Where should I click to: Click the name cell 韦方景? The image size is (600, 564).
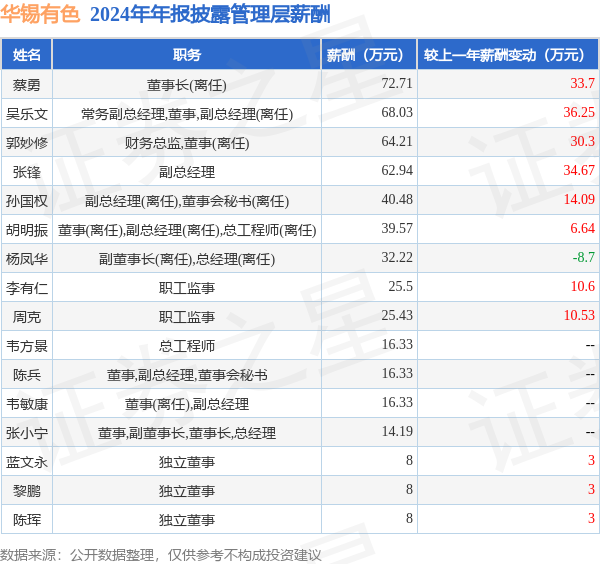(x=26, y=346)
